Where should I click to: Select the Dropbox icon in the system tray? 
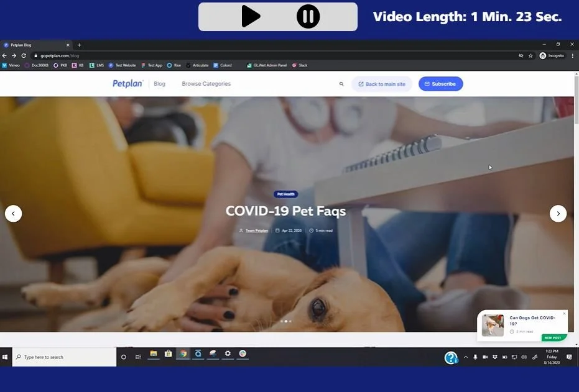[494, 357]
